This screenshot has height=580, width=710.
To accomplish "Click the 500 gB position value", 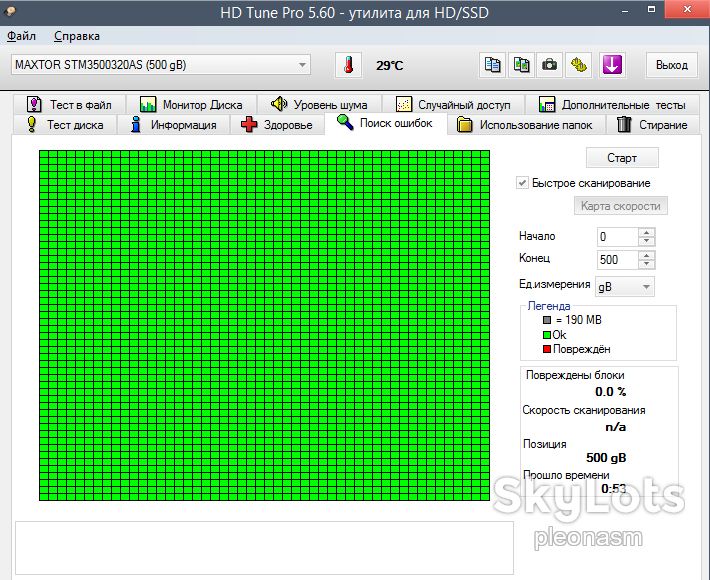I will [x=606, y=458].
